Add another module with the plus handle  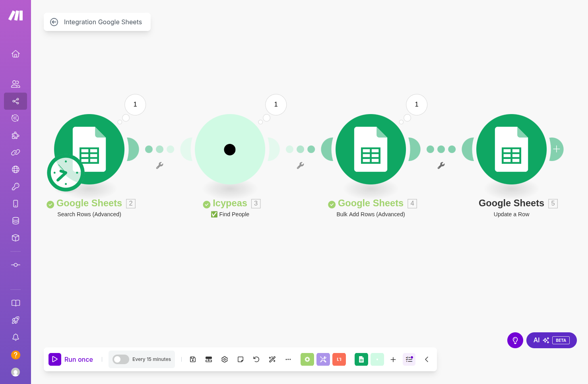(x=557, y=149)
